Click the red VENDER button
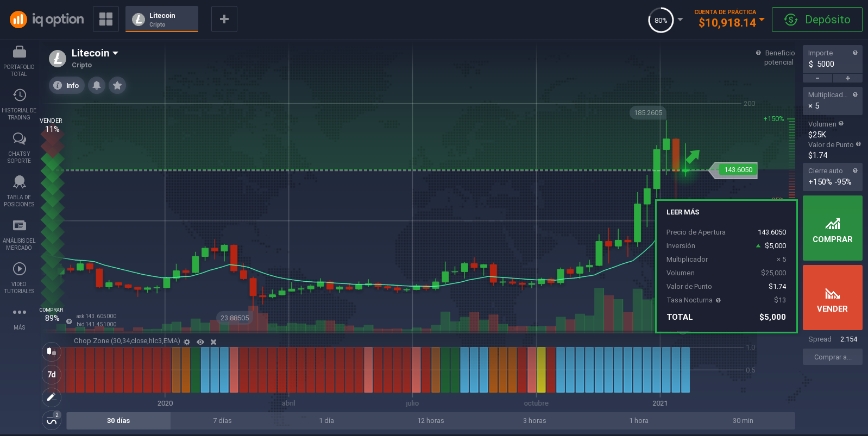 (x=832, y=298)
